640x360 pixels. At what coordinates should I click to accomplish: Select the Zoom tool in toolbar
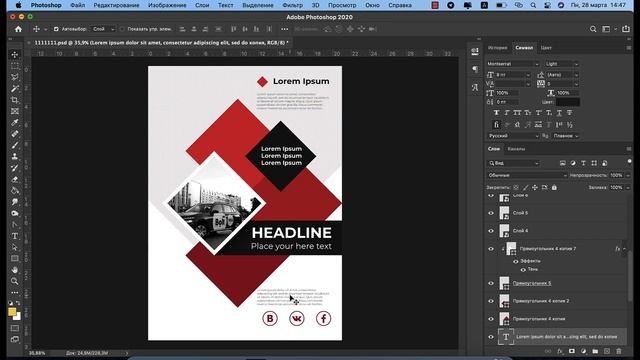point(15,281)
